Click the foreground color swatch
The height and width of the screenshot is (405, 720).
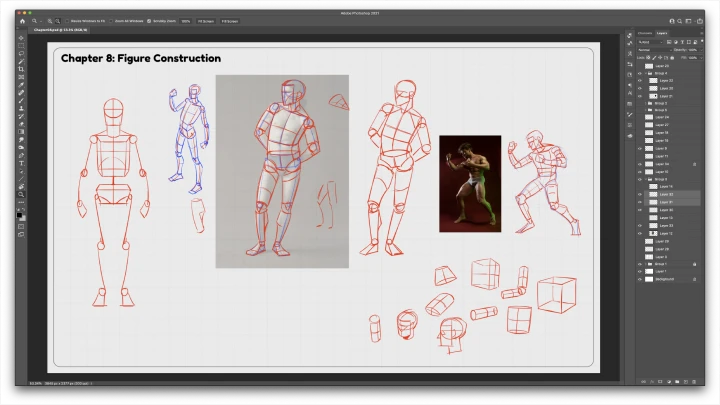(x=20, y=214)
